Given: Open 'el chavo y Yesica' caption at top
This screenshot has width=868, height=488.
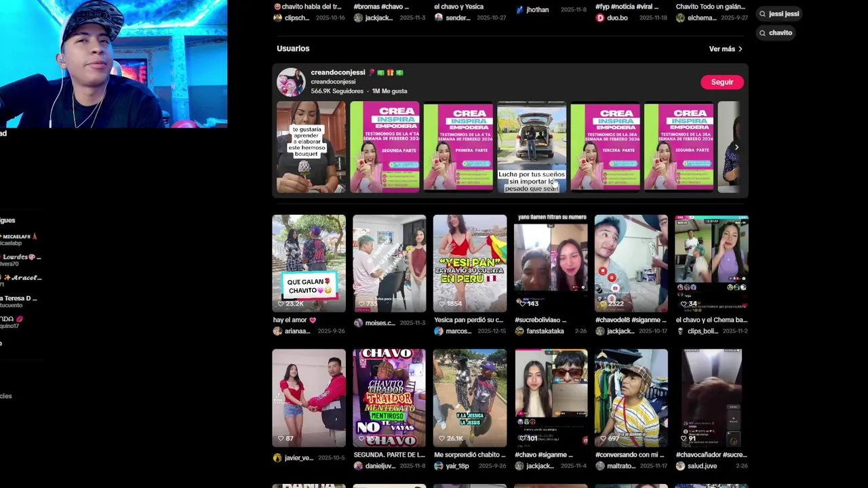Looking at the screenshot, I should [458, 7].
